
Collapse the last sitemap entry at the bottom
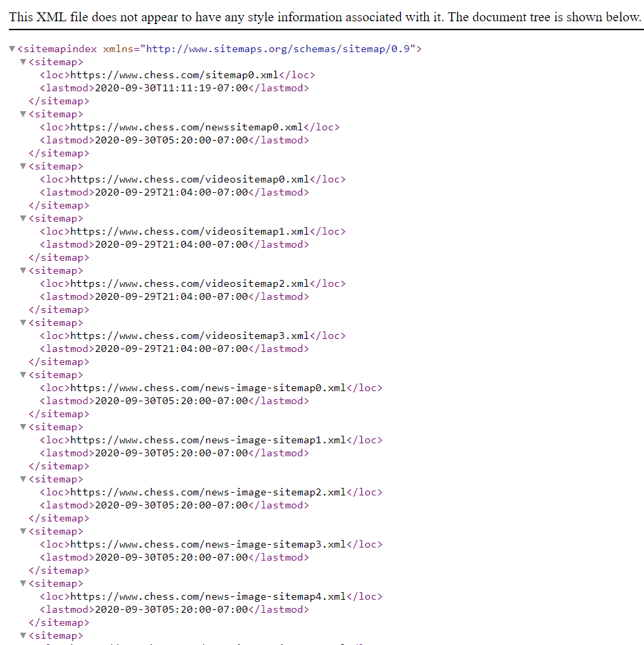tap(23, 635)
